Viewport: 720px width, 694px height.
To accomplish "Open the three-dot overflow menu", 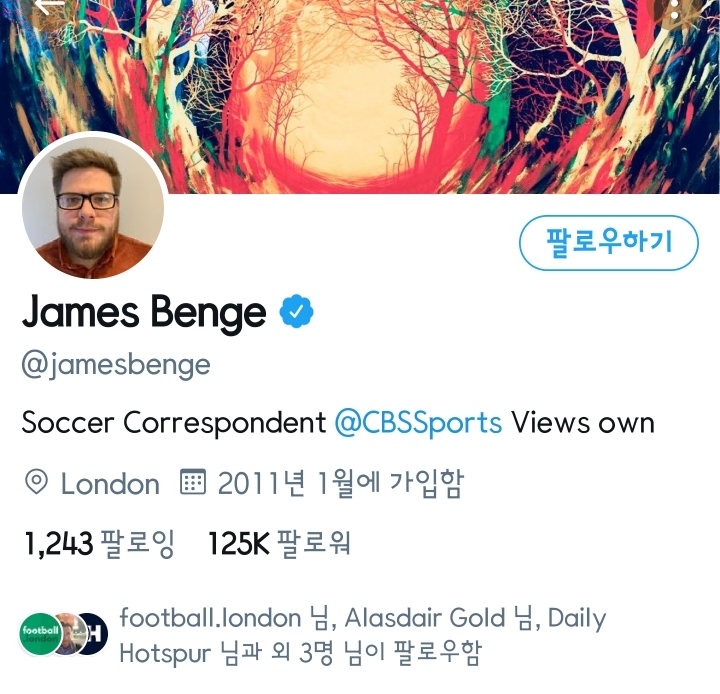I will (674, 8).
